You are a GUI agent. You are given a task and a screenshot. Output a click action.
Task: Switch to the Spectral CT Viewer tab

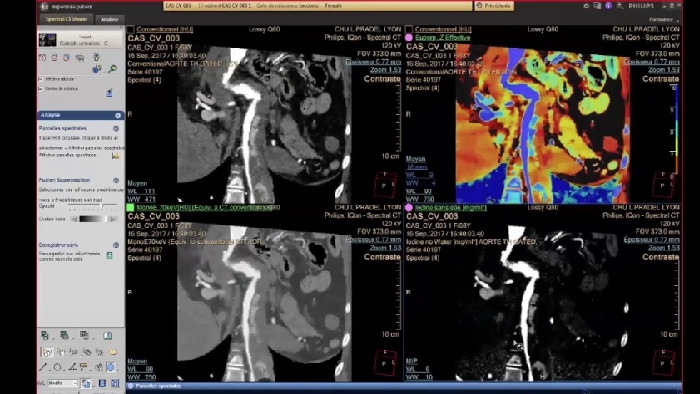(66, 19)
